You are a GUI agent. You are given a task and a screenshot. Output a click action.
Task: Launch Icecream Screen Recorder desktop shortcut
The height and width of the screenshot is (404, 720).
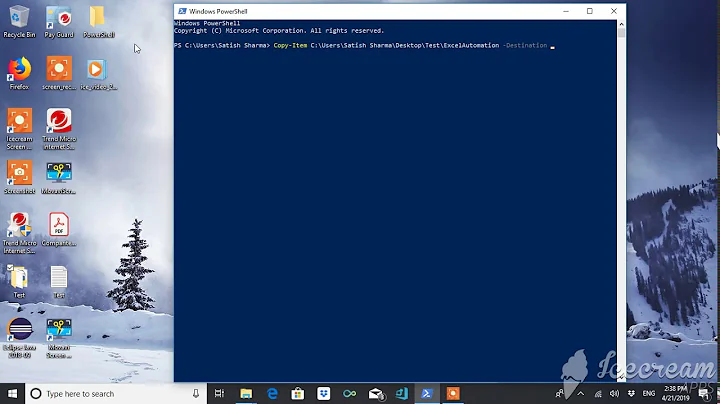pos(19,123)
